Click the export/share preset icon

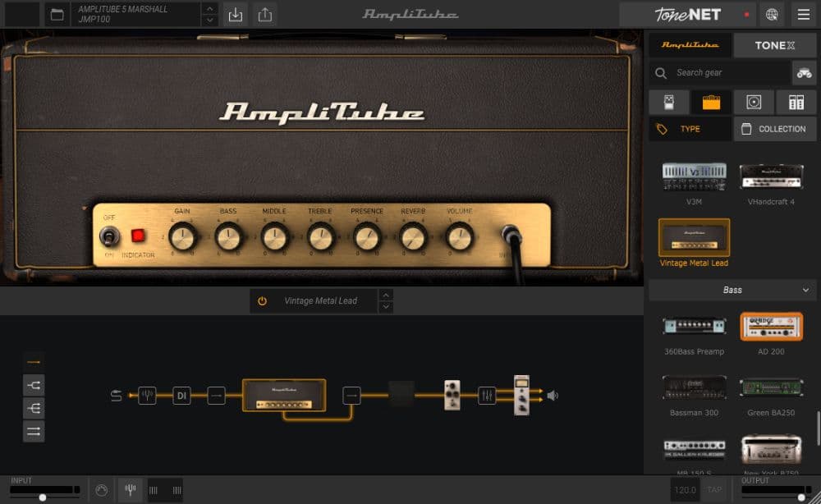[265, 15]
